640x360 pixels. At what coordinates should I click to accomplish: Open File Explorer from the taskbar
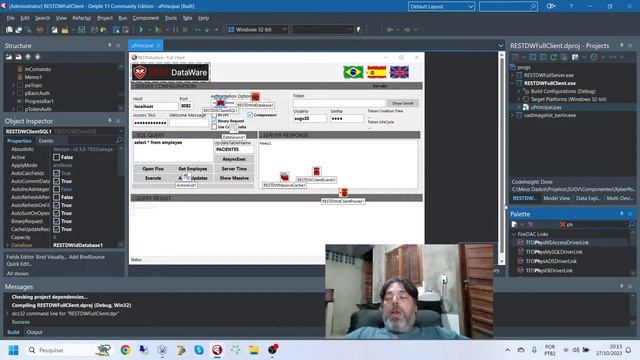254,350
